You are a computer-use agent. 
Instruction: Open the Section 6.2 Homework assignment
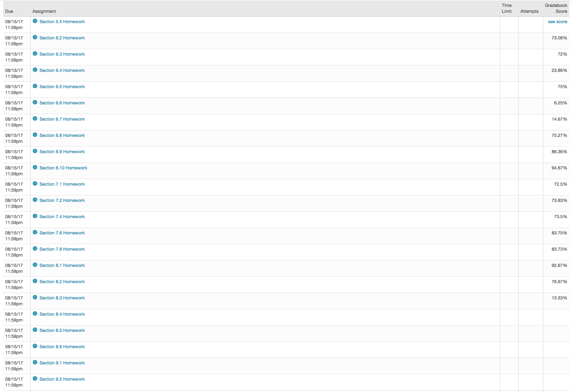point(62,38)
